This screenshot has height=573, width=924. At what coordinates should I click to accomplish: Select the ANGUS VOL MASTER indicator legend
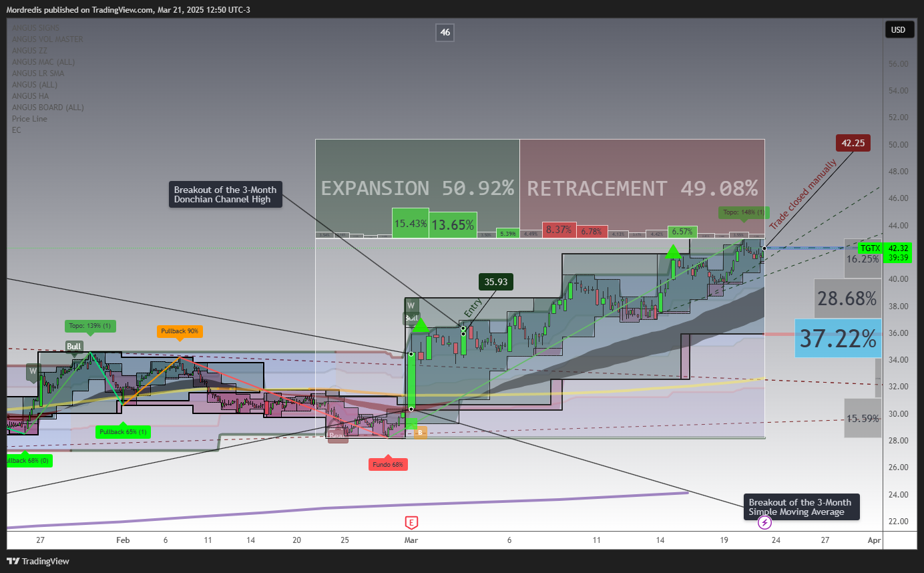47,39
